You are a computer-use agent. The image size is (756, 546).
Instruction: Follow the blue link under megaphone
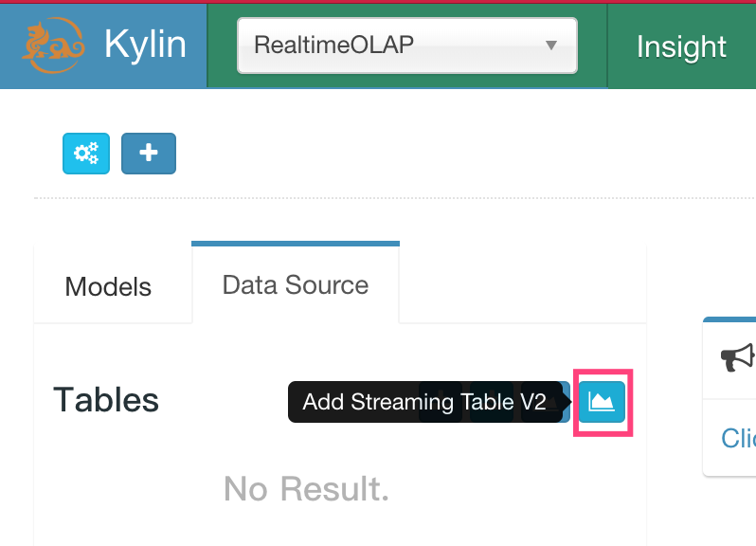(738, 438)
